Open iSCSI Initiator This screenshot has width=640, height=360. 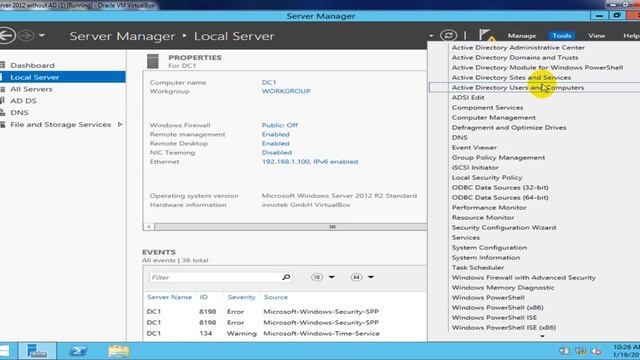click(x=475, y=167)
